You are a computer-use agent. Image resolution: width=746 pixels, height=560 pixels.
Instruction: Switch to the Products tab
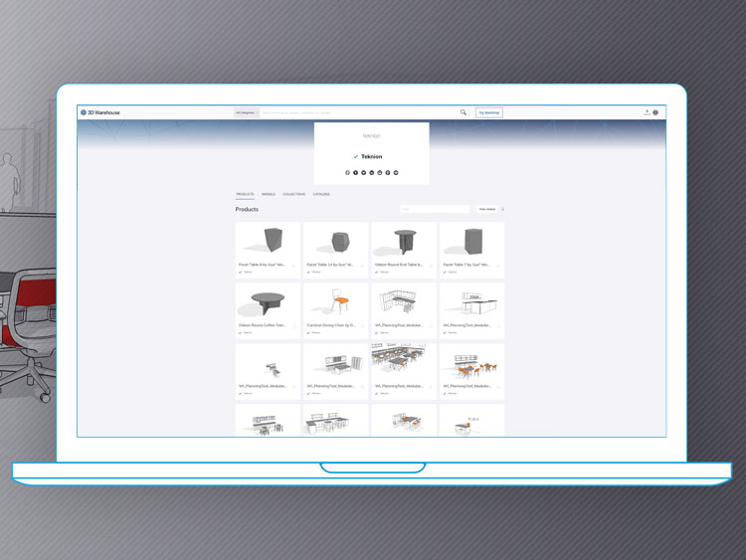pyautogui.click(x=245, y=194)
